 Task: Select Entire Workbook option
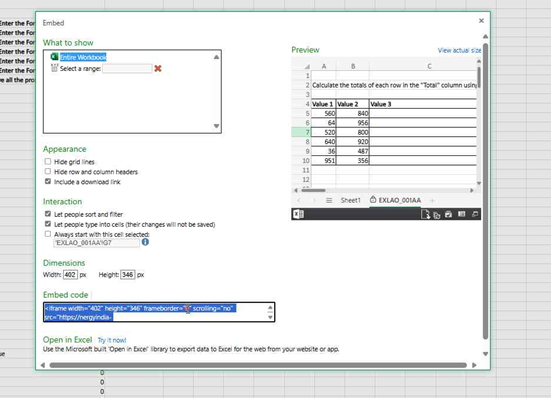(83, 57)
